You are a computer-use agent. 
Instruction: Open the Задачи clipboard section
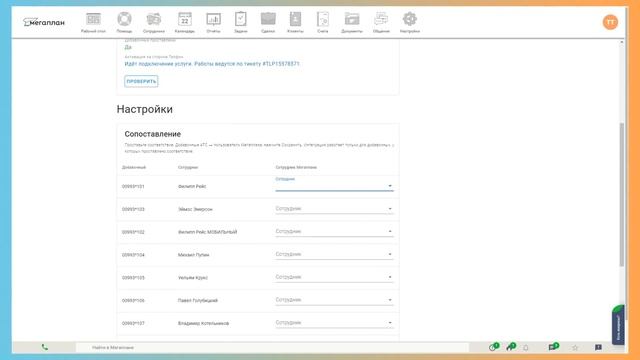pos(240,22)
